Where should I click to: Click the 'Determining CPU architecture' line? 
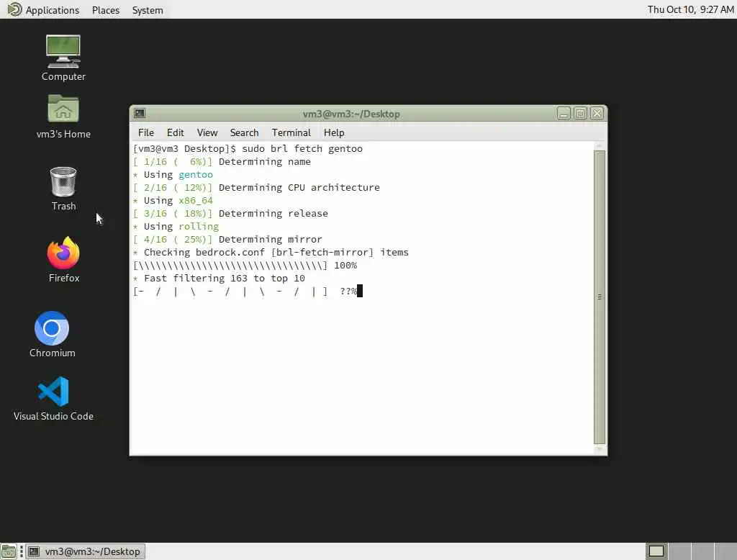coord(257,188)
